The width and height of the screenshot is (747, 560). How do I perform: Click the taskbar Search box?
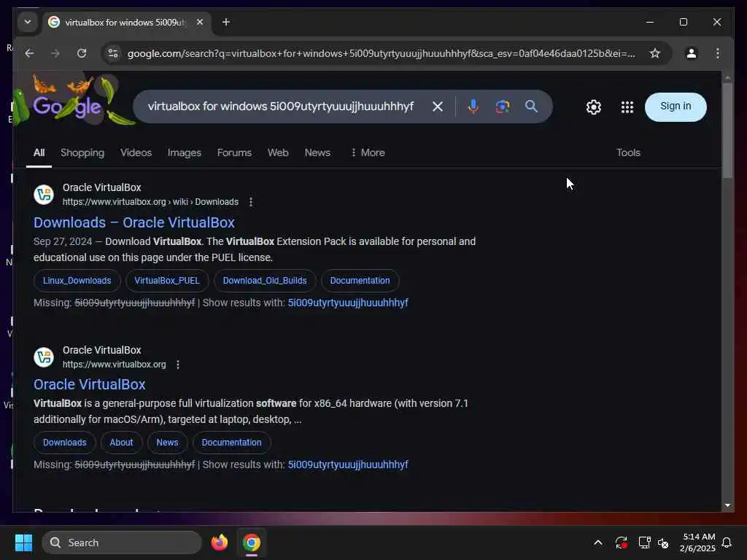(x=122, y=542)
